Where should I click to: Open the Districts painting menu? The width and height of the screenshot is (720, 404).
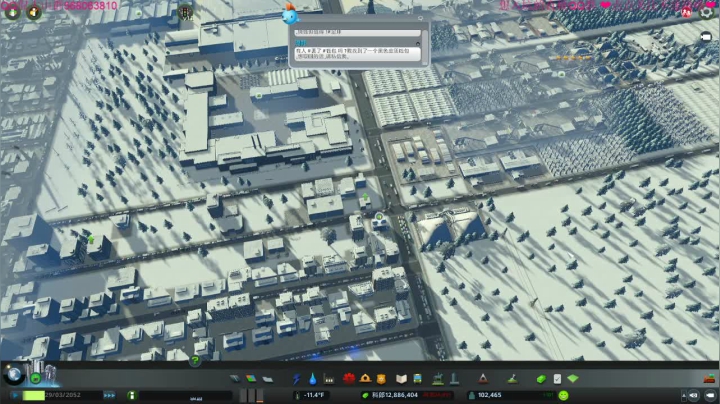(267, 379)
